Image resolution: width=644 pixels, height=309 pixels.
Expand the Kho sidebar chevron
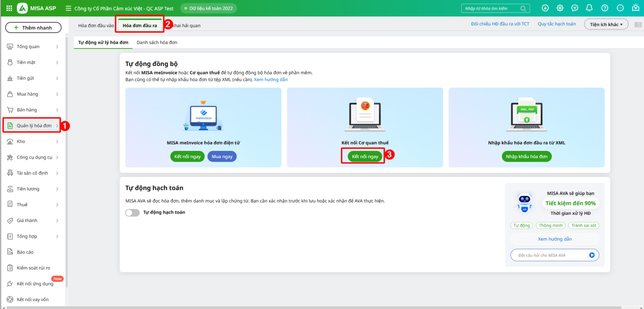tap(57, 142)
